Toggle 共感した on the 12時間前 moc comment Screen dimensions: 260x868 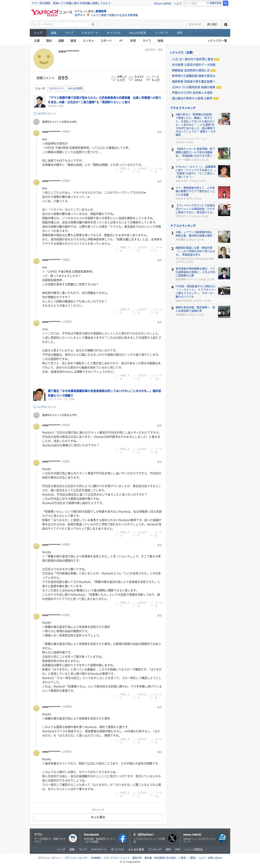pos(122,377)
